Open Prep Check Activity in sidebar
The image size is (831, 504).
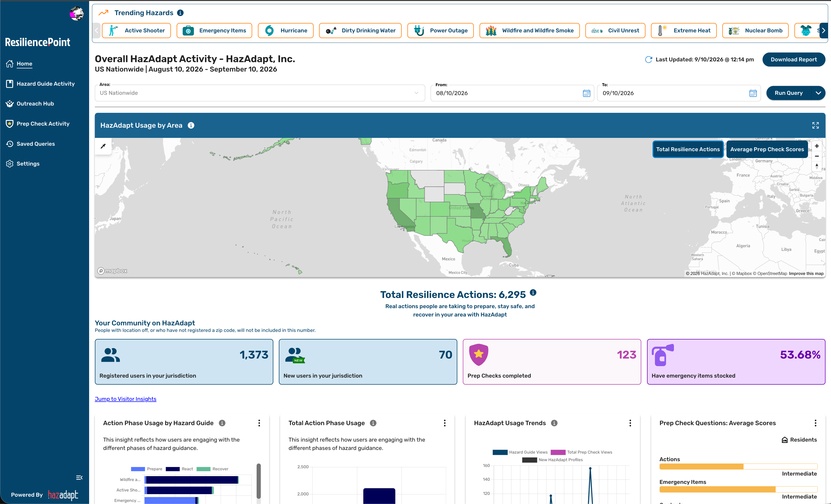click(37, 124)
